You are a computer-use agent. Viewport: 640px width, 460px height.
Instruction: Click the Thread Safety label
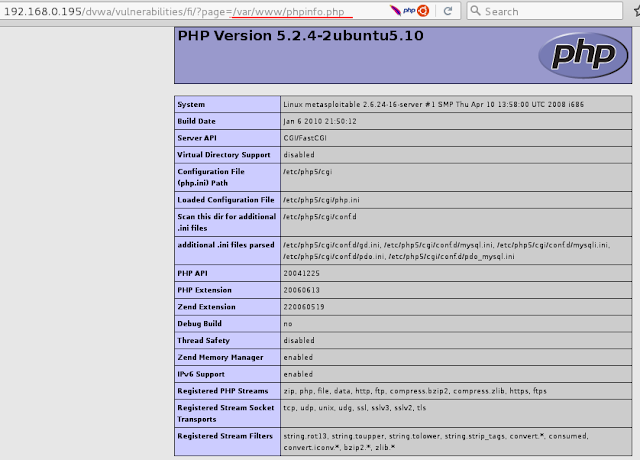click(x=203, y=340)
